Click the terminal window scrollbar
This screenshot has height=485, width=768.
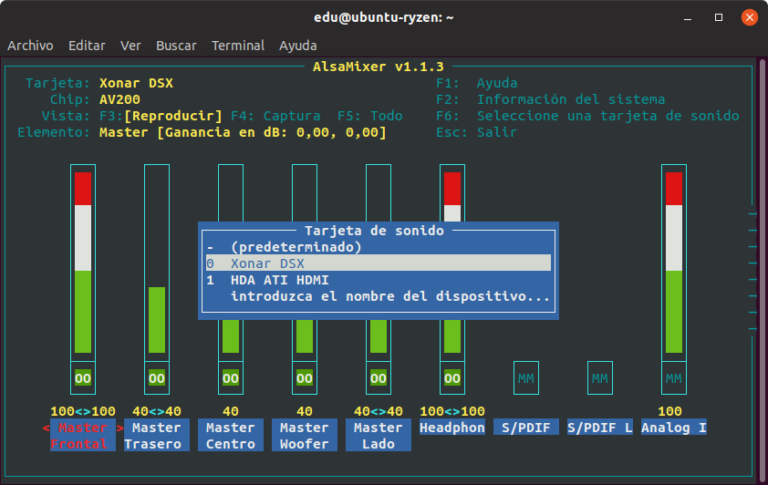pos(763,269)
